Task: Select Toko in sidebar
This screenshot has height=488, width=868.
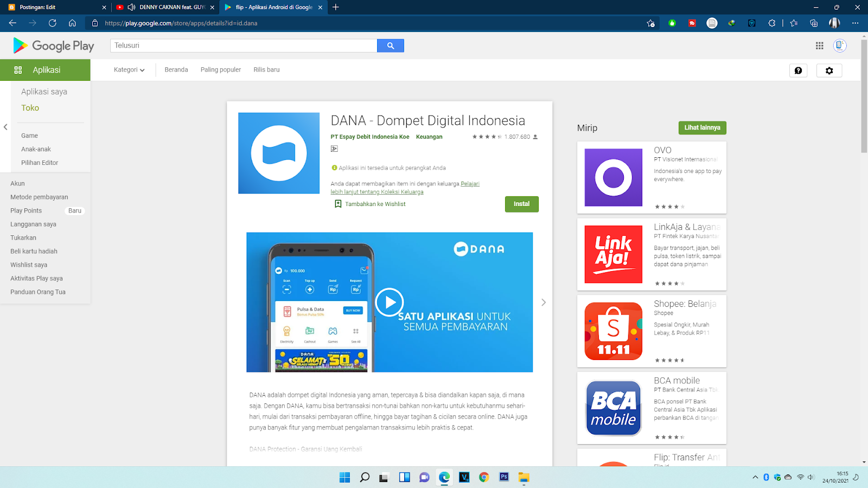Action: (30, 108)
